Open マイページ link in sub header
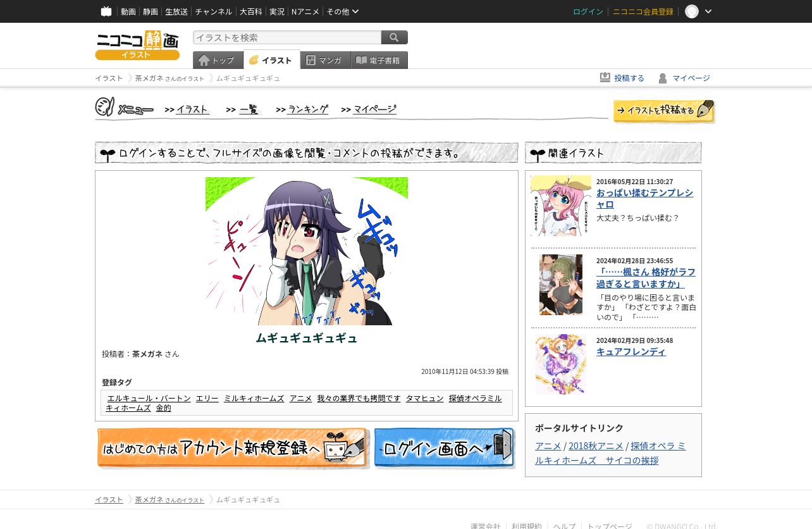The width and height of the screenshot is (812, 529). tap(691, 78)
